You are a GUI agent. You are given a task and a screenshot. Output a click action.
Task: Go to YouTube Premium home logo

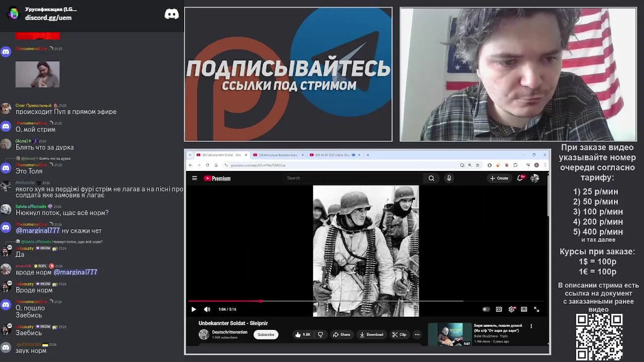(x=217, y=178)
